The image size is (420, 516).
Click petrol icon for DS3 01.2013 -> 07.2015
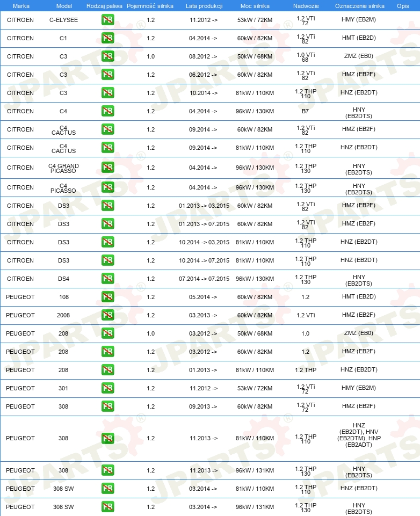click(107, 224)
